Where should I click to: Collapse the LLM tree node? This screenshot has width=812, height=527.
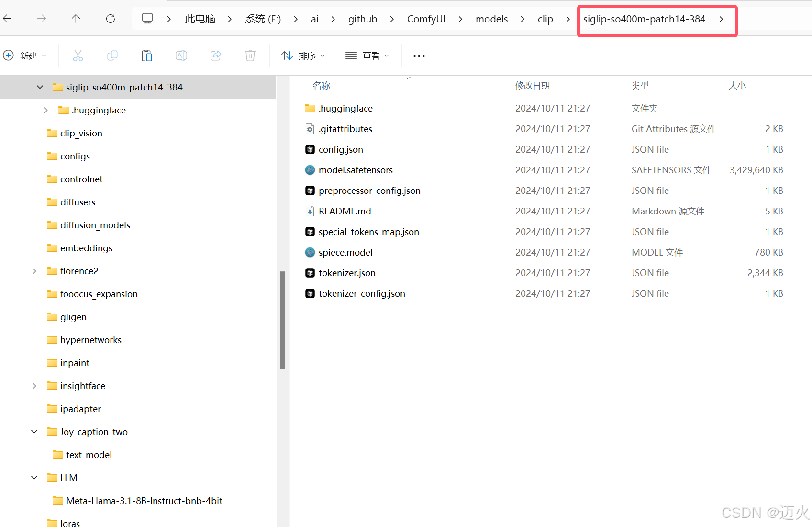pos(34,478)
